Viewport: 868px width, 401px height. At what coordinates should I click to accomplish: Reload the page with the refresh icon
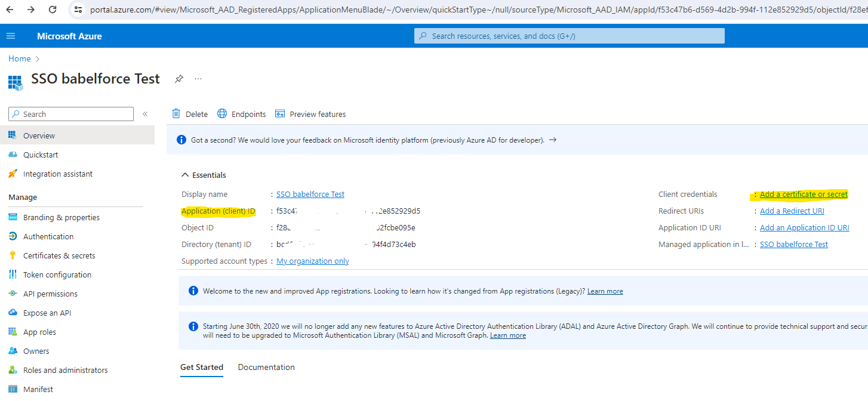(x=53, y=10)
